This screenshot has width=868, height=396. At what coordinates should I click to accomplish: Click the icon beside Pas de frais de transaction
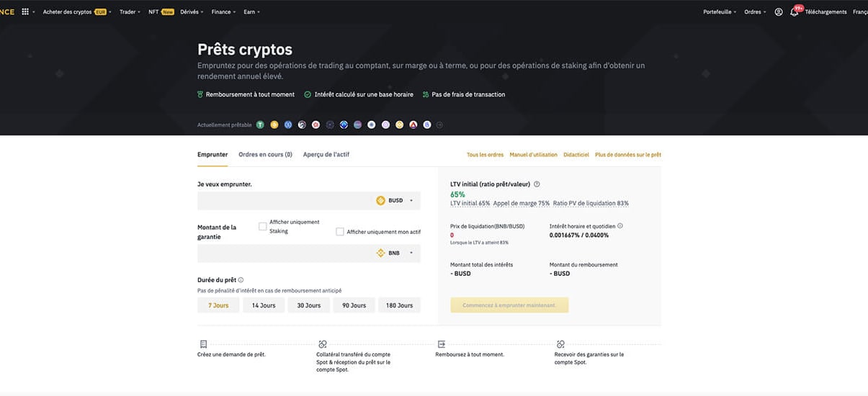tap(426, 94)
